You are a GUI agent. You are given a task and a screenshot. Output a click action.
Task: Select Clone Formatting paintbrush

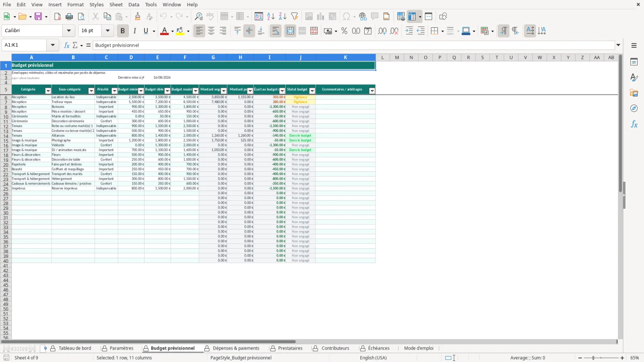(138, 16)
